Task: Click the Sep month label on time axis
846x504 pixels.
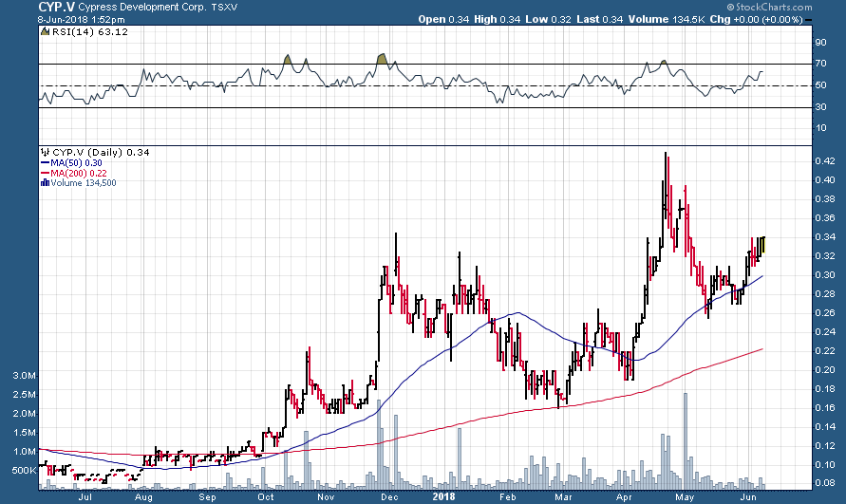Action: [x=207, y=496]
